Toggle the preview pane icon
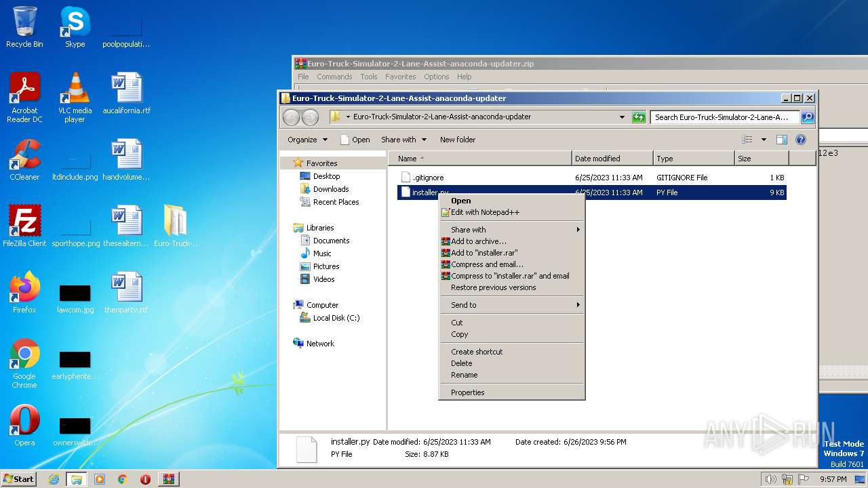The height and width of the screenshot is (488, 868). click(781, 140)
